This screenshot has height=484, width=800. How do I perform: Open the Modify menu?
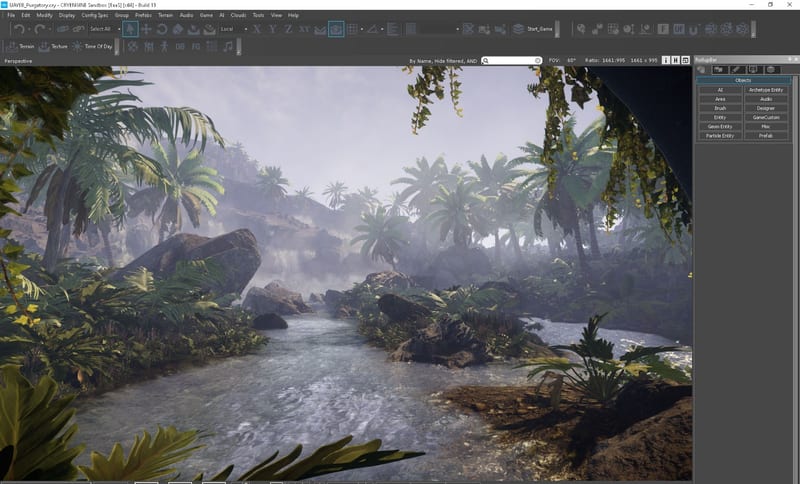click(44, 15)
